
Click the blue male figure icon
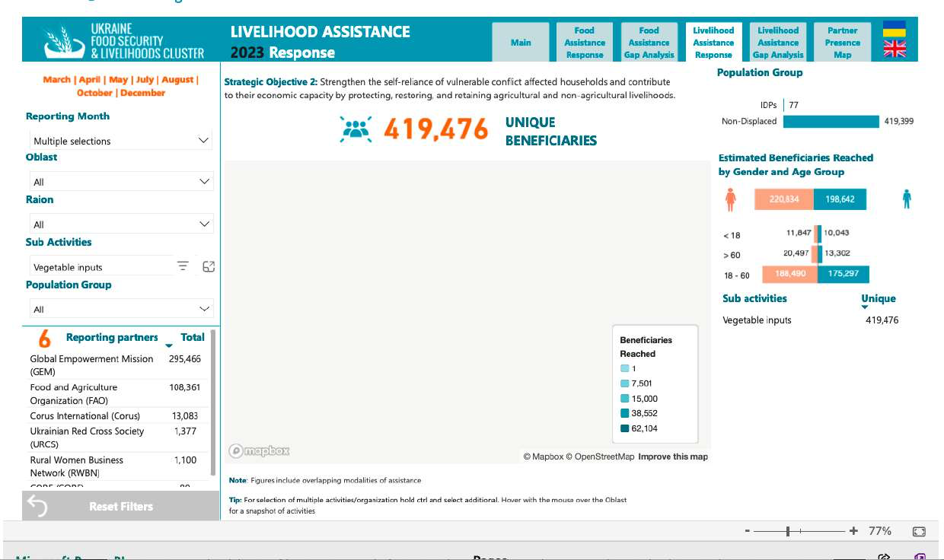pos(907,199)
